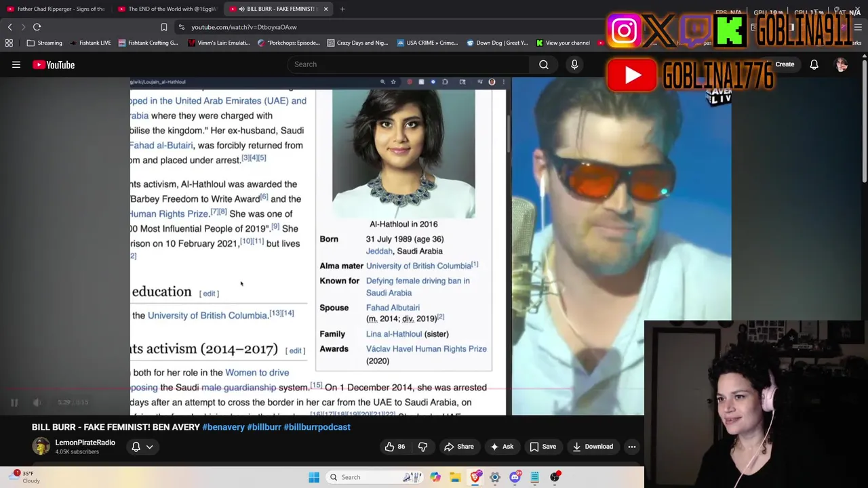Click the browser page vertical scrollbar
The height and width of the screenshot is (488, 868).
[864, 122]
